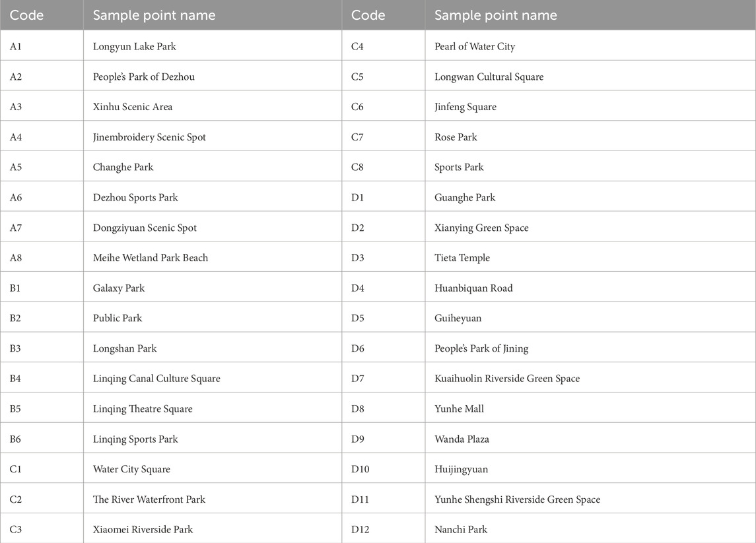Click Kuaihuolin Riverside Green Space cell
Screen dimensions: 756x543
[507, 379]
